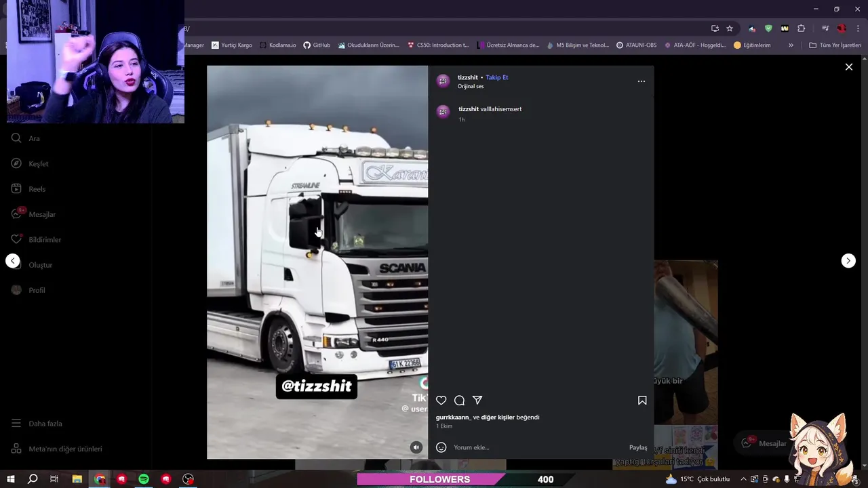Image resolution: width=868 pixels, height=488 pixels.
Task: Show hidden system tray icons
Action: tap(743, 479)
